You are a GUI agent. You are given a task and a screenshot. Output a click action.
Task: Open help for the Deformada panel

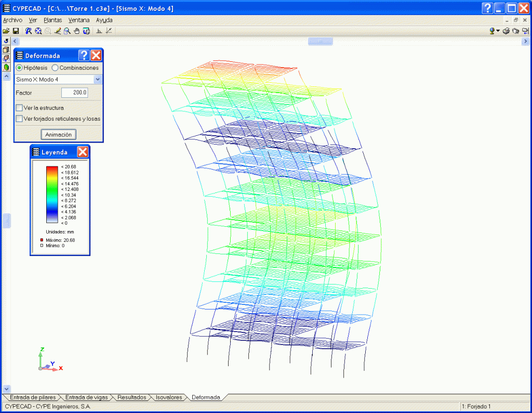(84, 56)
